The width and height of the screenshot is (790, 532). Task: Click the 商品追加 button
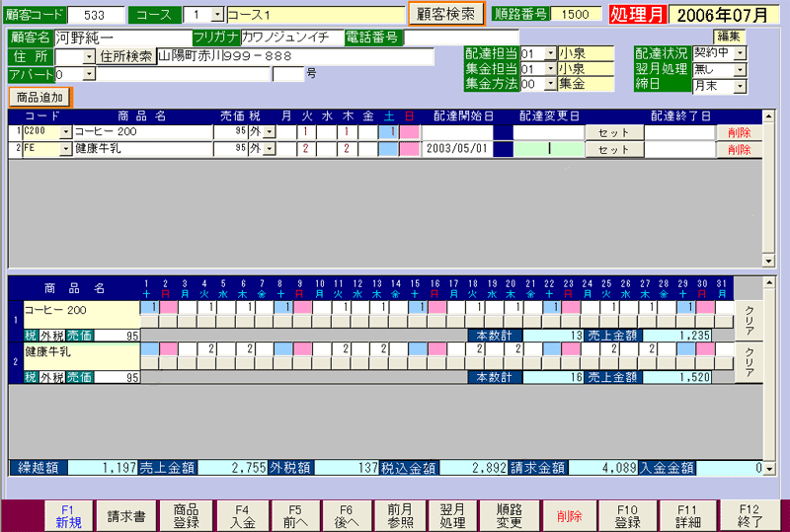coord(39,98)
